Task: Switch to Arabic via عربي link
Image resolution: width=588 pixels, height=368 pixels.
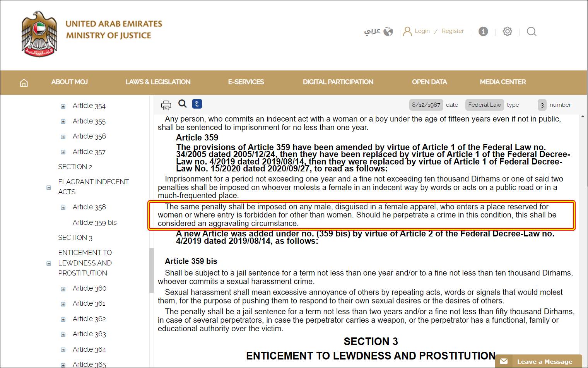Action: (372, 31)
